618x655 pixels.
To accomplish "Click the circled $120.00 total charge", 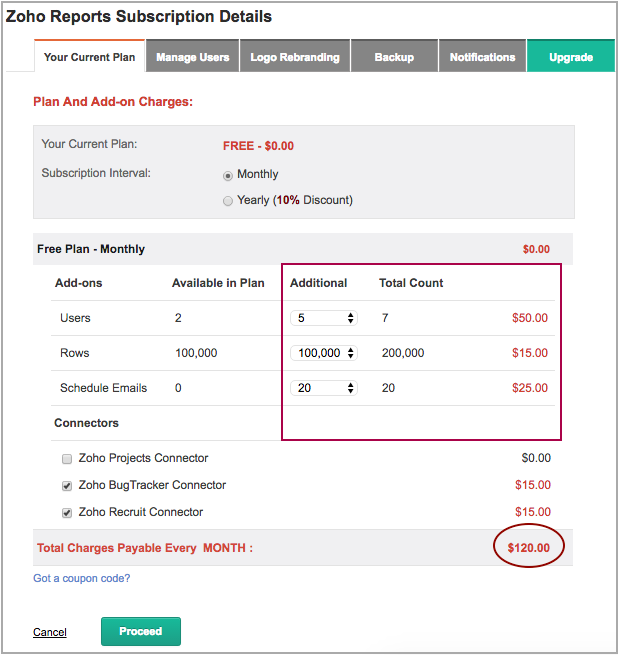I will (529, 548).
